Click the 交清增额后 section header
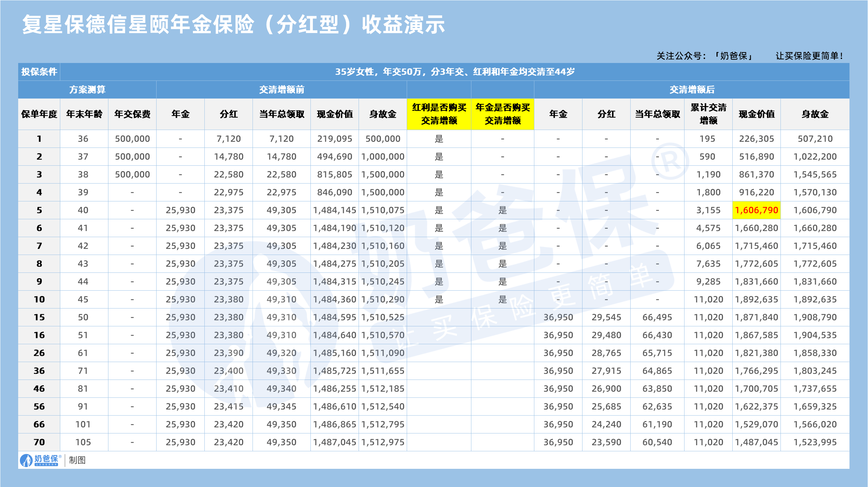The image size is (868, 487). [x=692, y=90]
